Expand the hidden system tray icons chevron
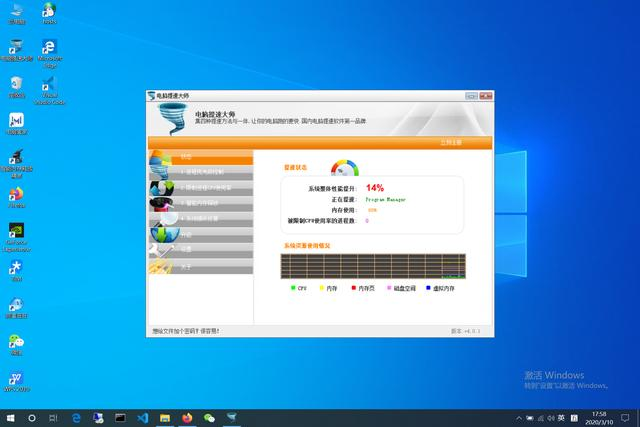Image resolution: width=640 pixels, height=427 pixels. point(519,418)
